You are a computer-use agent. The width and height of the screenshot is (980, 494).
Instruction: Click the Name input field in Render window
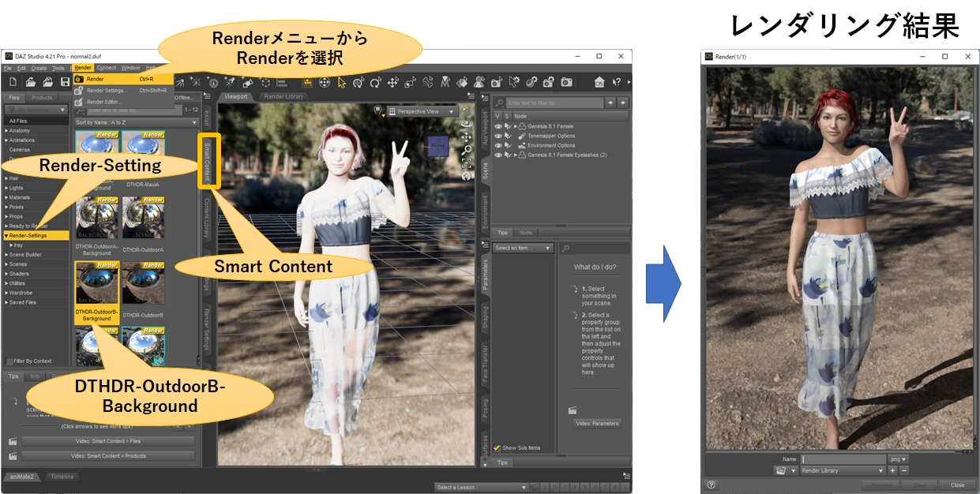[x=843, y=458]
